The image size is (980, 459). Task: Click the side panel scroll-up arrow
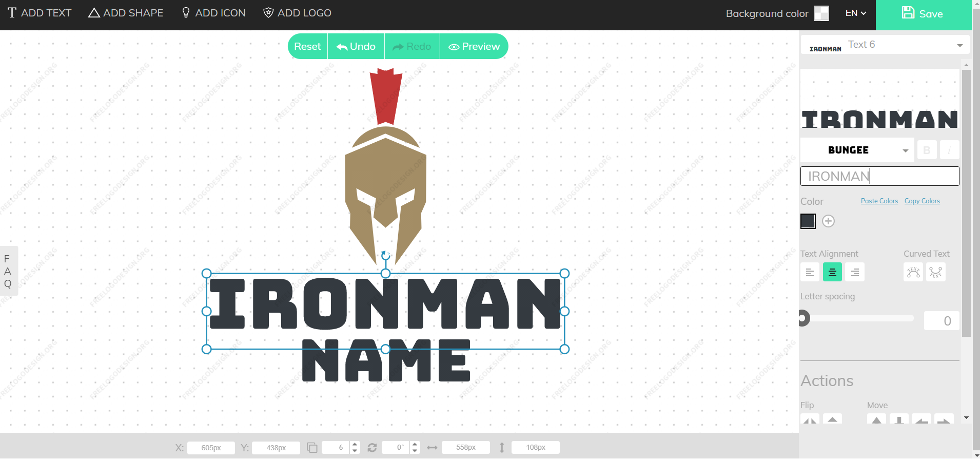point(966,65)
